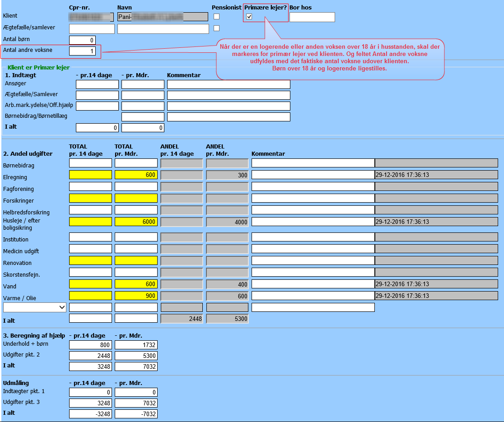Click the custom expense row Kommentar field
504x422 pixels.
pos(313,307)
